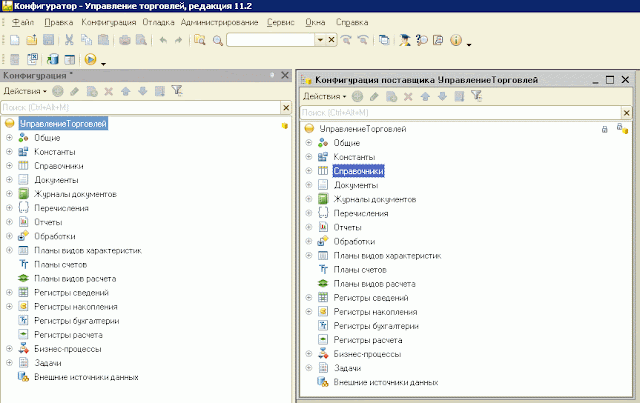Select Регистры накопления in left tree
The width and height of the screenshot is (640, 403).
(76, 307)
